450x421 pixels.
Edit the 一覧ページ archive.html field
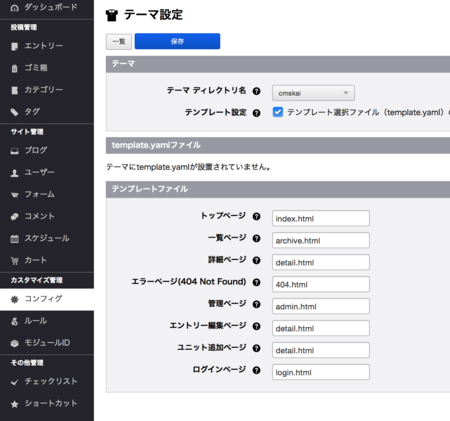[x=321, y=240]
